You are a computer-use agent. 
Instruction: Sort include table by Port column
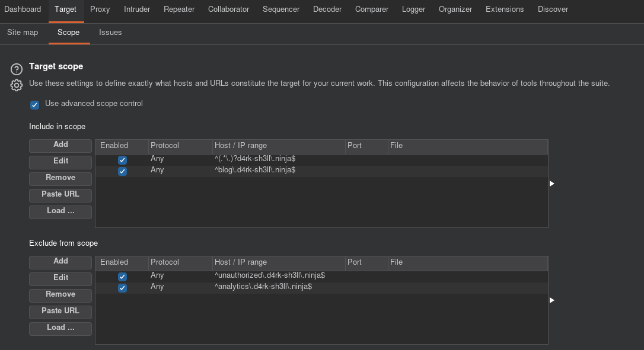pyautogui.click(x=366, y=146)
